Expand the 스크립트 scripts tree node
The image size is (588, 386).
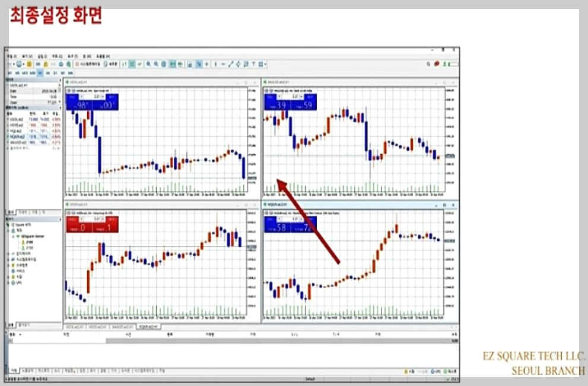[x=8, y=265]
